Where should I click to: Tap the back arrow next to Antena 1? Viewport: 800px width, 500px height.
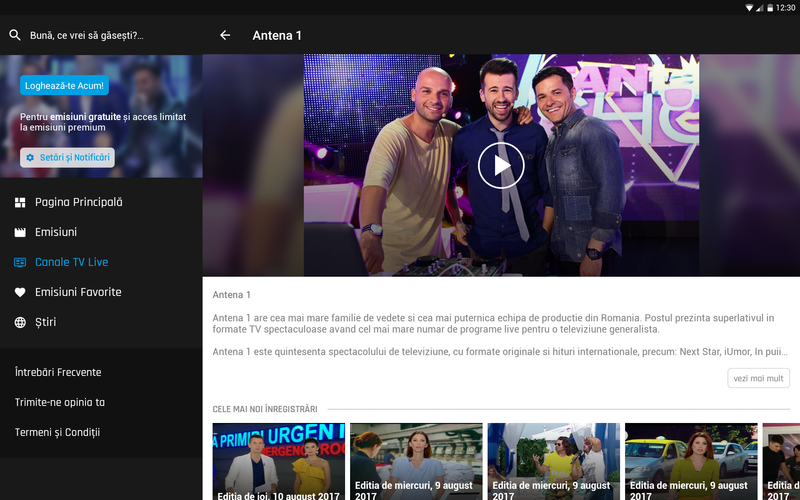coord(225,35)
